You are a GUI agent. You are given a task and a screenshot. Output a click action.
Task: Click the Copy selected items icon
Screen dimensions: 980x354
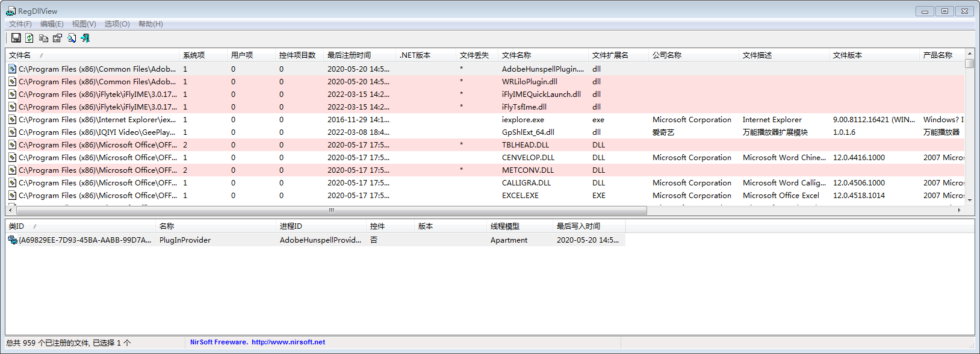click(x=43, y=38)
